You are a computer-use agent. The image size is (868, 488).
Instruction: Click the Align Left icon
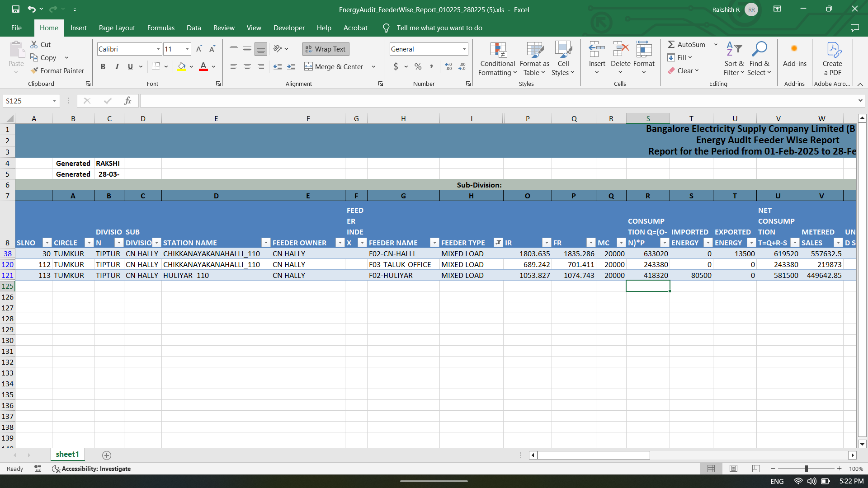(234, 66)
